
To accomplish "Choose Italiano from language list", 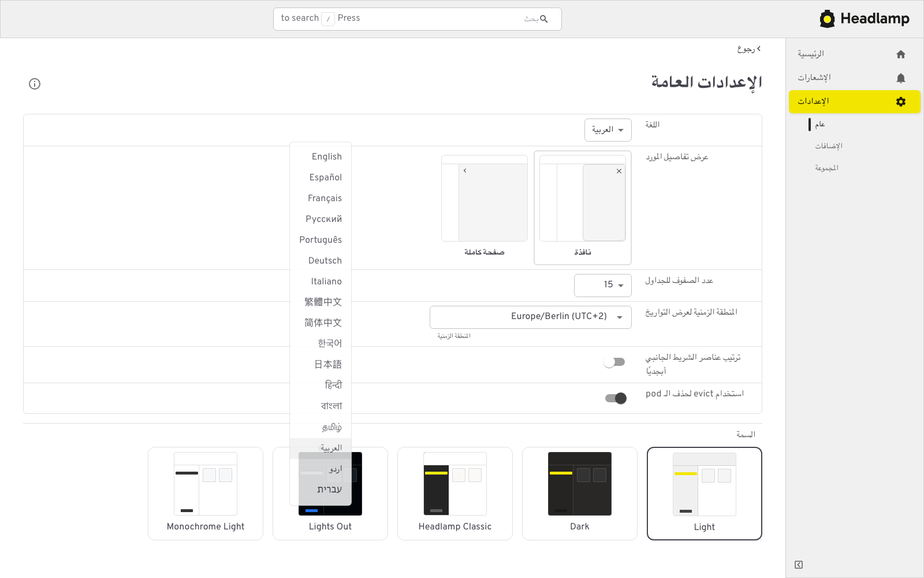I will point(321,281).
